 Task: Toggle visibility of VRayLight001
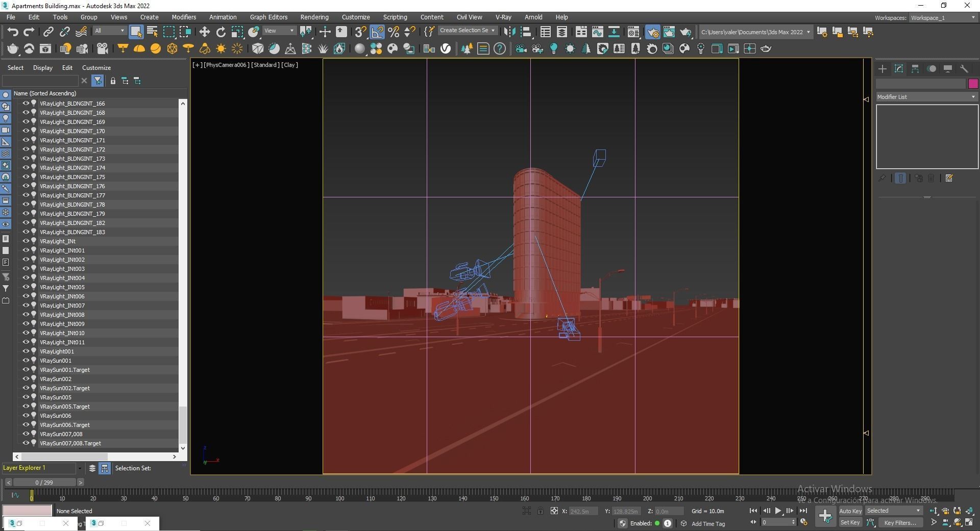(26, 351)
